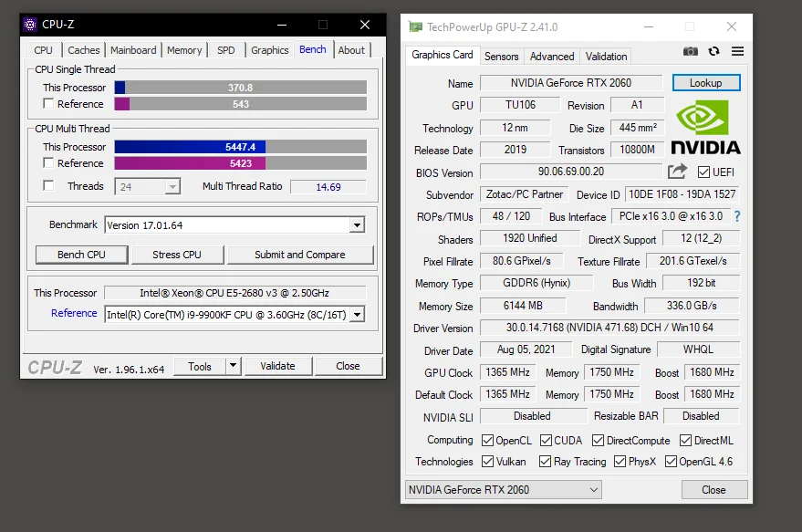Click multi thread Reference 5423 bar
Screen dimensions: 802x532
(x=240, y=163)
